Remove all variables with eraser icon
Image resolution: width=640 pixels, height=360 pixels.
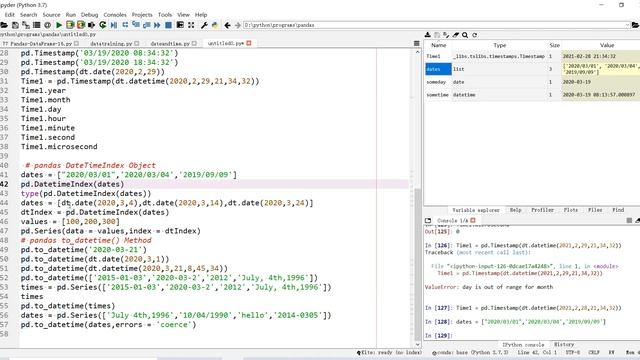pos(456,35)
